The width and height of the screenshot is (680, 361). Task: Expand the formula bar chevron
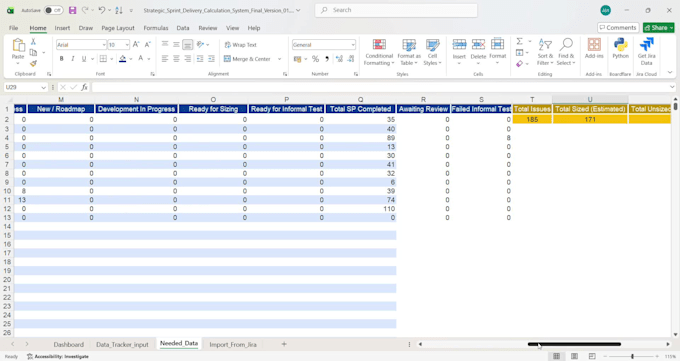tap(672, 87)
